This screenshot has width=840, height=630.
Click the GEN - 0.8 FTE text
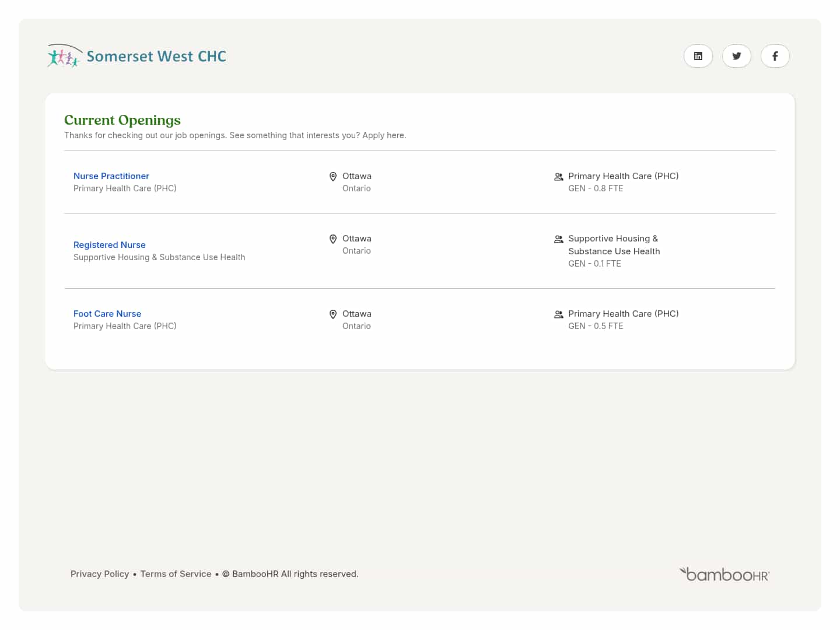tap(596, 188)
